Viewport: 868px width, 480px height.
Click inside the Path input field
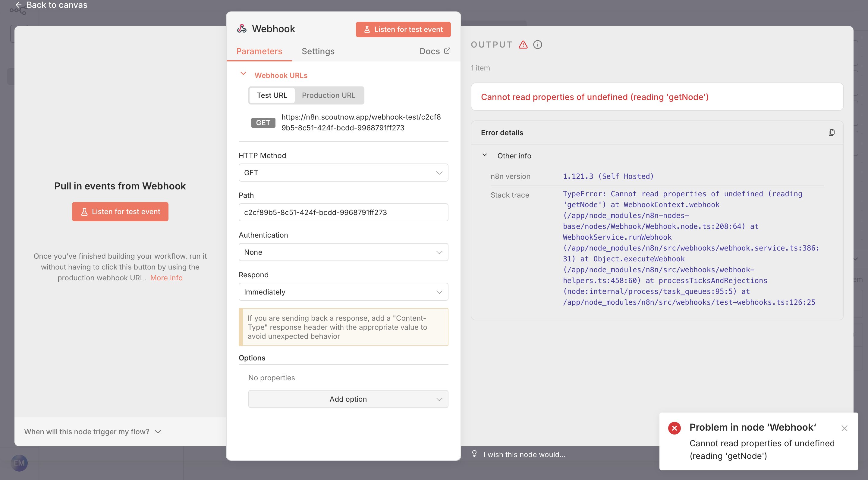tap(343, 212)
